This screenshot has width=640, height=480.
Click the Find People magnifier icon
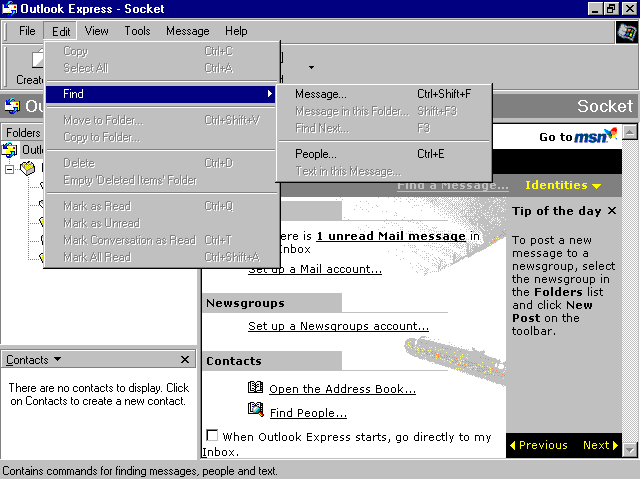pyautogui.click(x=256, y=409)
